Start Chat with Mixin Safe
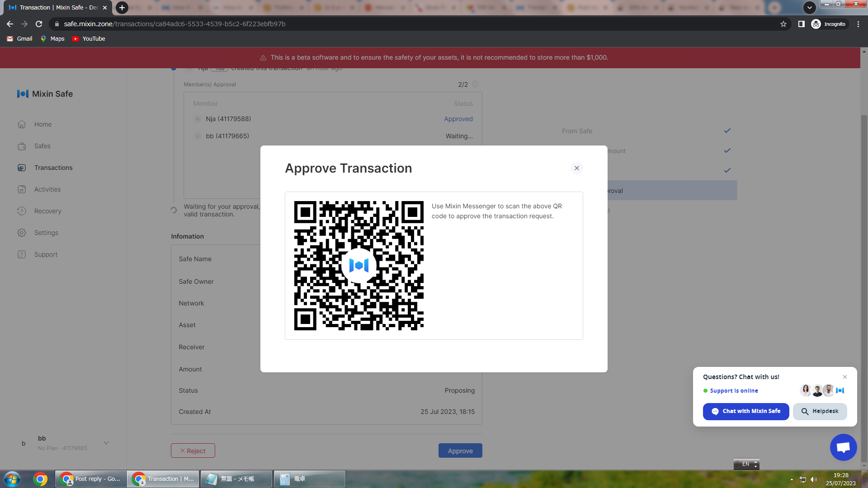The image size is (868, 488). [746, 411]
